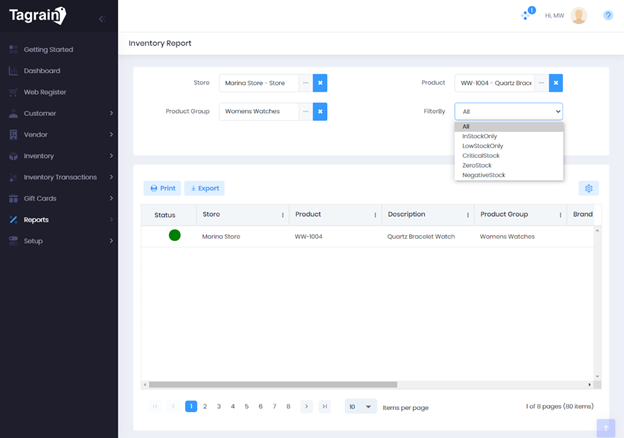
Task: Choose CriticalStock filter option
Action: tap(509, 156)
